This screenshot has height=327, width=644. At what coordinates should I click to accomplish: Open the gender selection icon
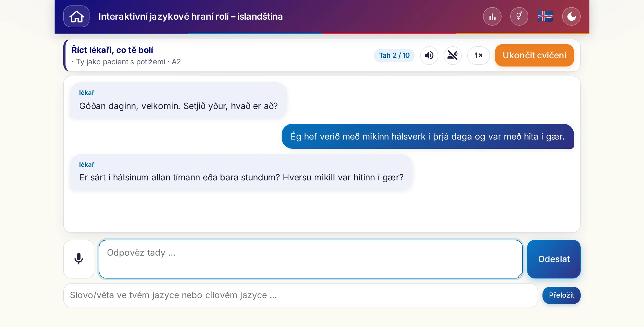click(x=519, y=16)
